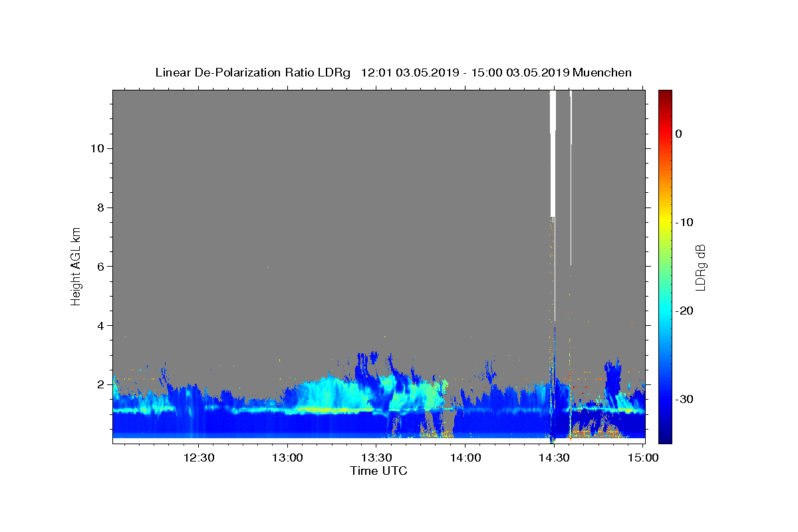Click the colorbar value -30

(x=685, y=399)
